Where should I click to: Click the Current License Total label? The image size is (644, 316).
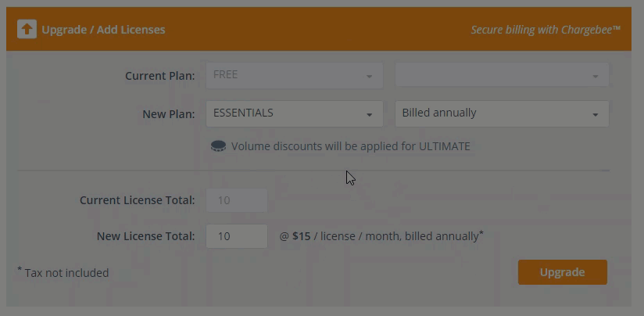pyautogui.click(x=137, y=200)
